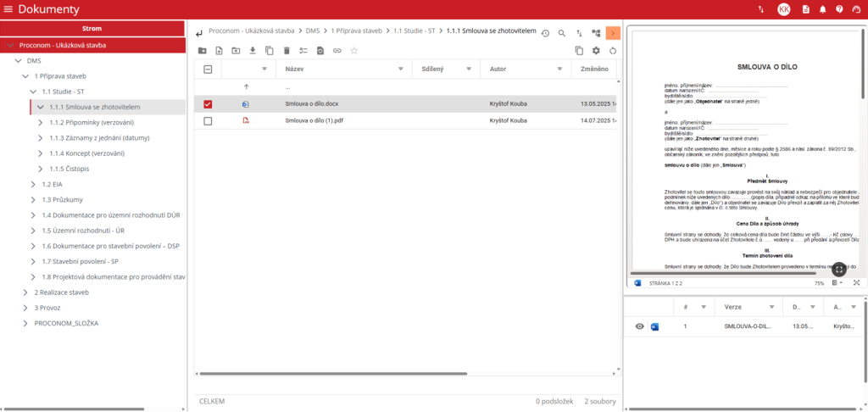Open the notifications bell in the top bar

822,9
